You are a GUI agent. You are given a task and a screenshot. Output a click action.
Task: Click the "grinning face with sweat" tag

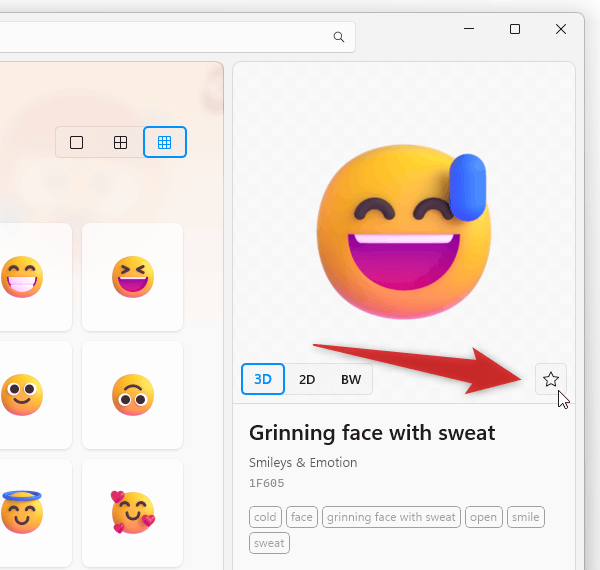pyautogui.click(x=391, y=517)
